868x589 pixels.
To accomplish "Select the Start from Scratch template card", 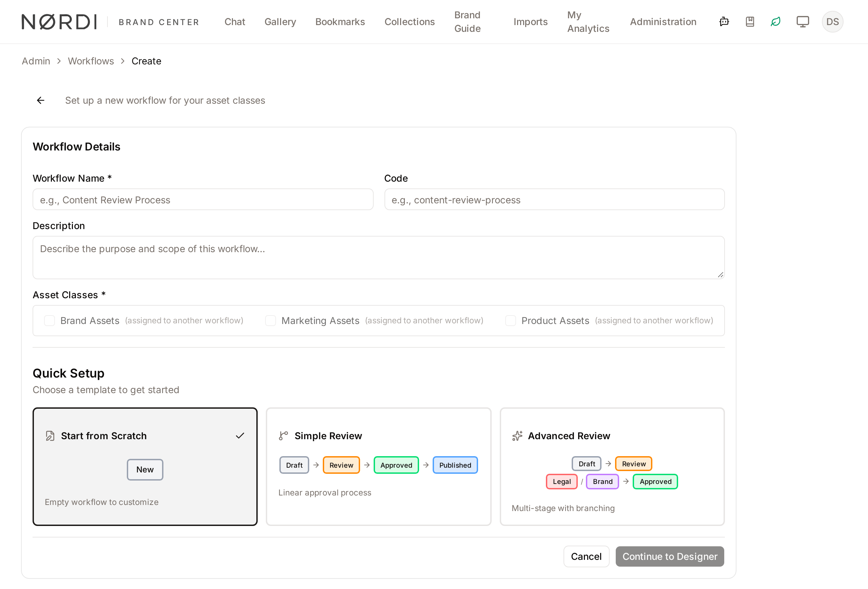I will click(x=145, y=467).
